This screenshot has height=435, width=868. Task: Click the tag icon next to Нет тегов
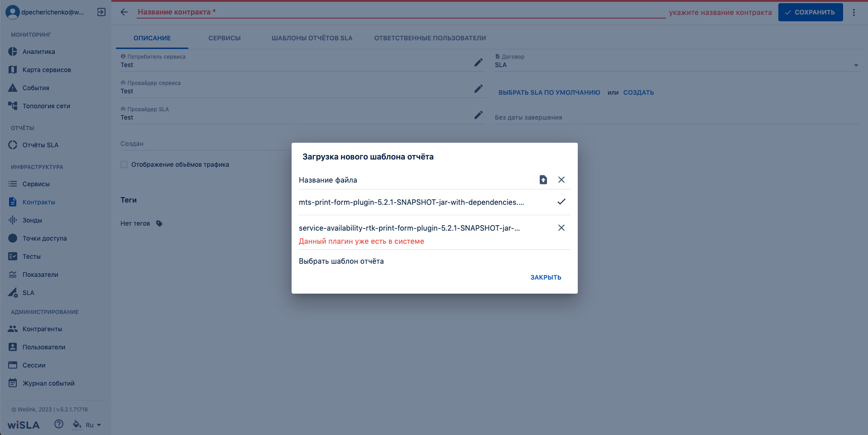[159, 223]
